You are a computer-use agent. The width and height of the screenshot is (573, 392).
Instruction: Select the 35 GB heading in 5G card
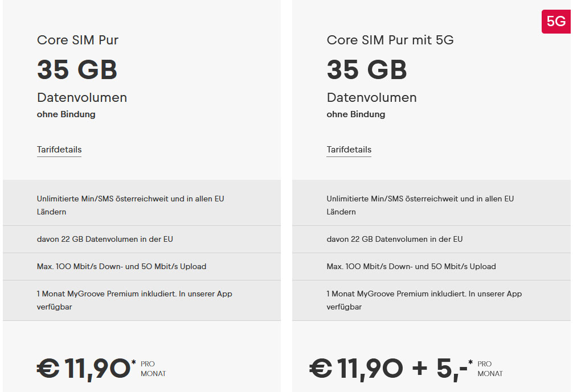click(x=367, y=70)
